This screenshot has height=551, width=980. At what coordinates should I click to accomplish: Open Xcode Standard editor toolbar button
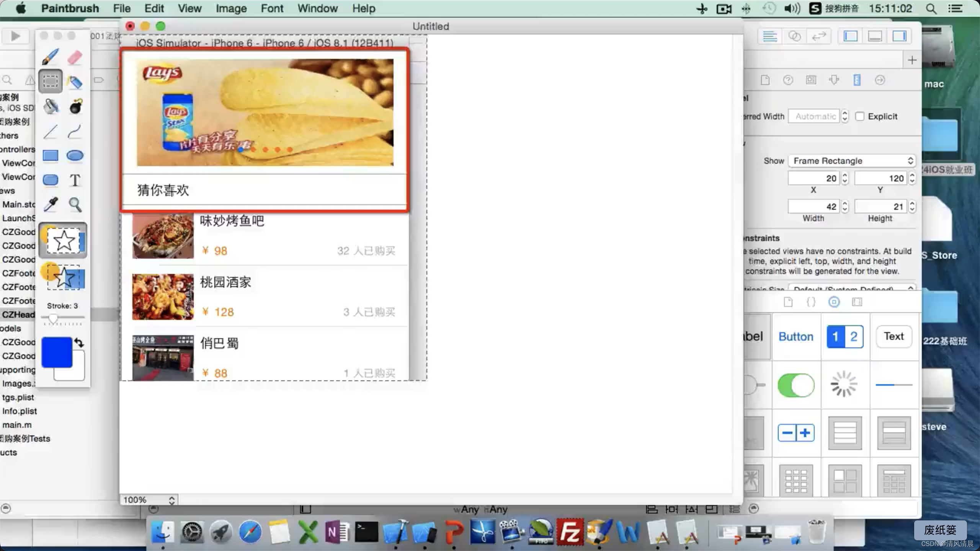pos(770,36)
